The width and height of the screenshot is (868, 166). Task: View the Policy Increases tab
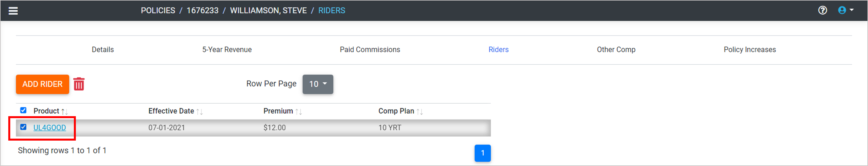[x=749, y=50]
